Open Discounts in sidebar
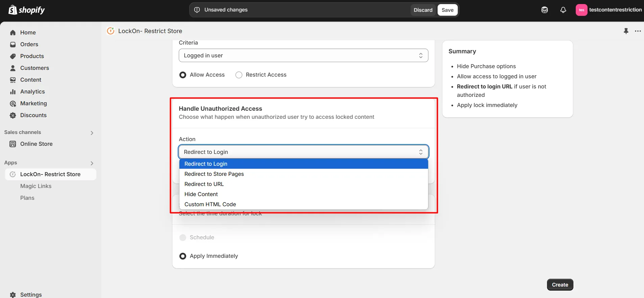The height and width of the screenshot is (298, 644). tap(33, 115)
